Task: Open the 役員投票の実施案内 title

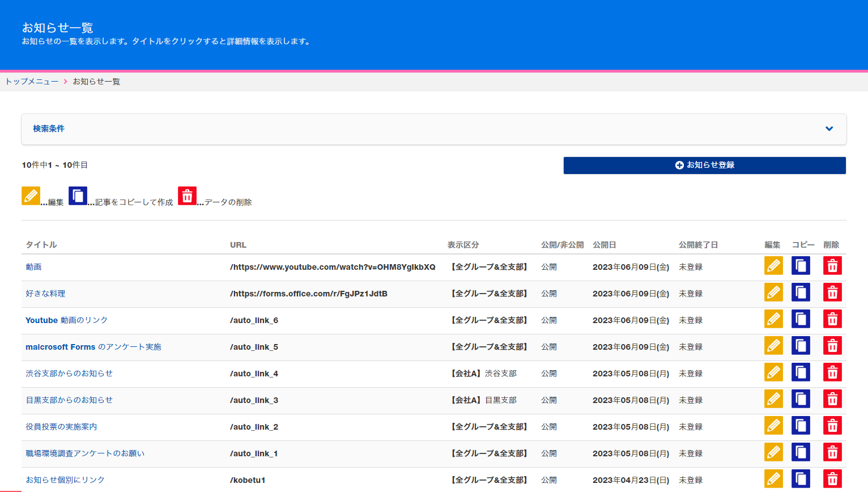Action: [x=61, y=427]
